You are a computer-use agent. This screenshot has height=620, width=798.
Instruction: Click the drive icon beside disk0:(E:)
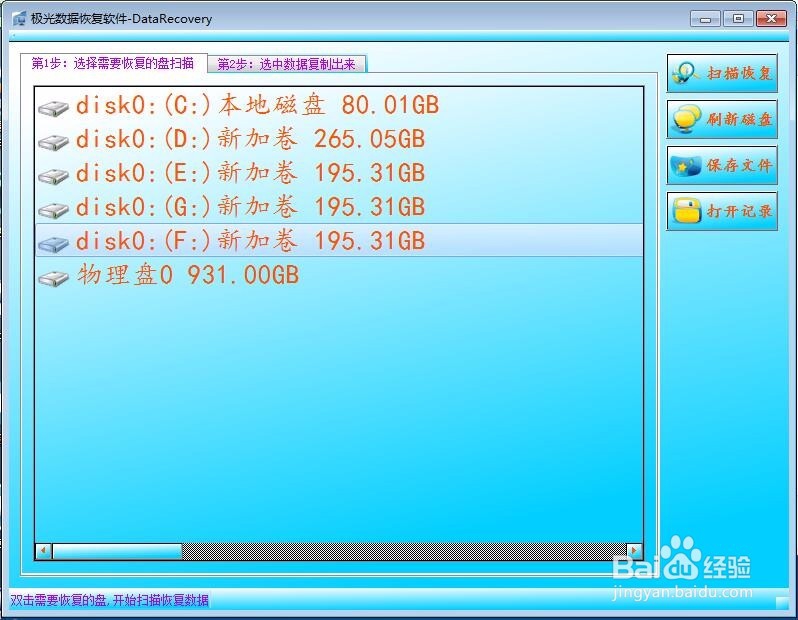(x=53, y=176)
